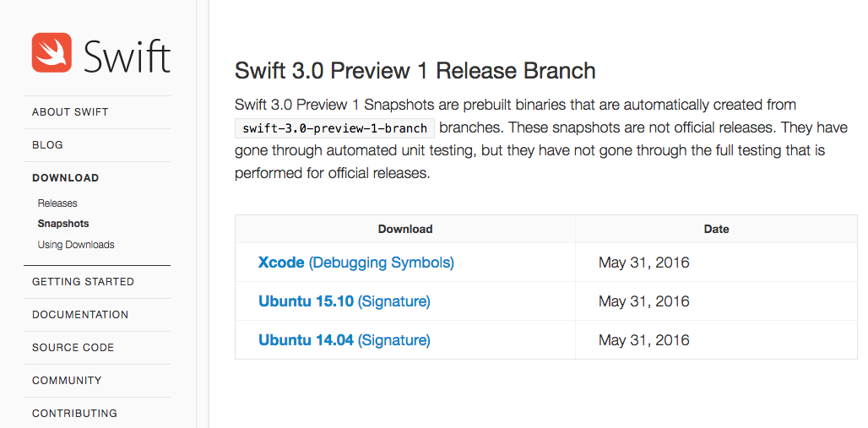
Task: Click the Swift 3.0 Preview 1 heading
Action: click(x=415, y=71)
